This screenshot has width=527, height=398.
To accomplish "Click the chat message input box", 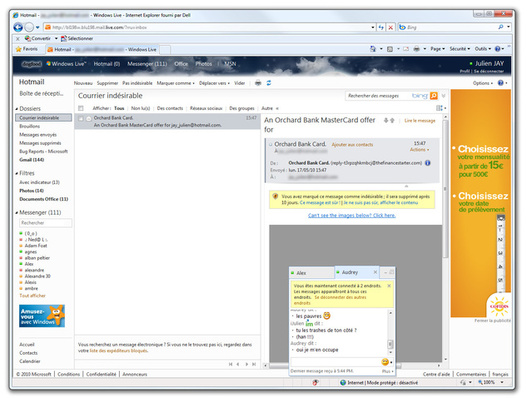I will 335,362.
